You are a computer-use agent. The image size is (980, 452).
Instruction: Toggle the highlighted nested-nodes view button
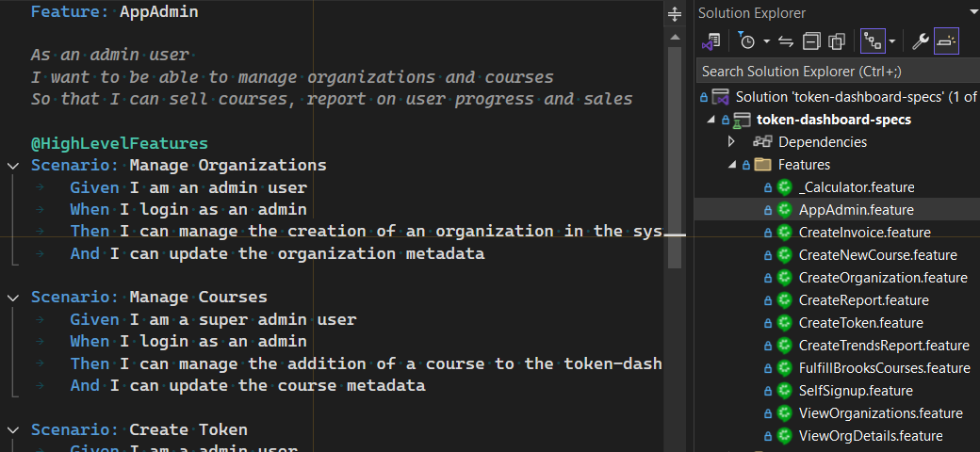pyautogui.click(x=873, y=41)
